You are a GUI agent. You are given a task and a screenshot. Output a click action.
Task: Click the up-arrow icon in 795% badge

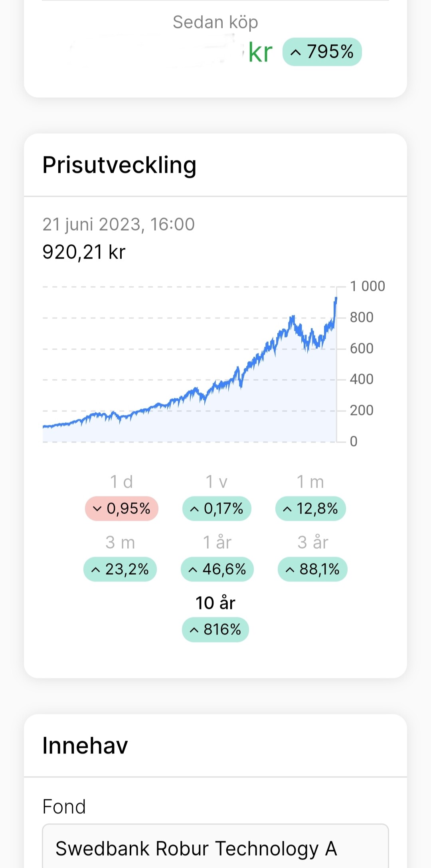pos(295,52)
